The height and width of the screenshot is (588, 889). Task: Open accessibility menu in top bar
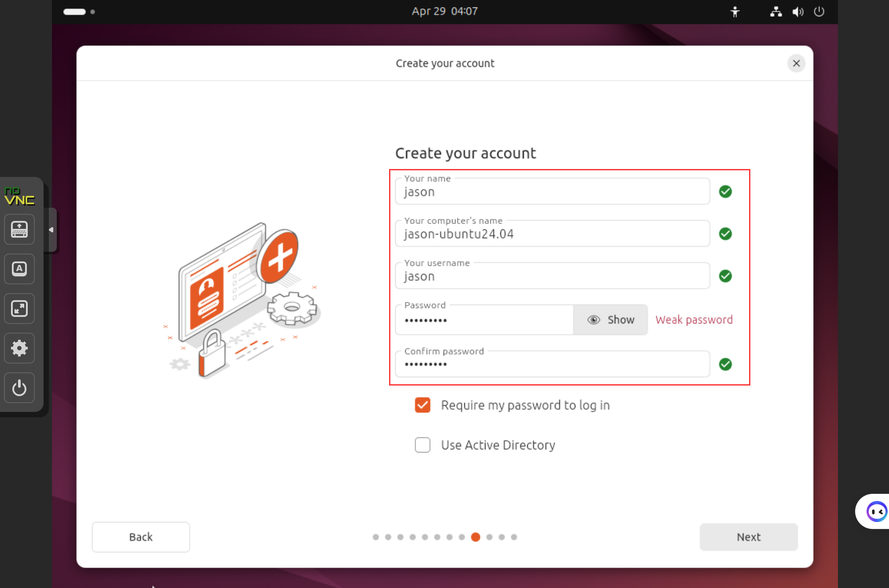pyautogui.click(x=735, y=11)
